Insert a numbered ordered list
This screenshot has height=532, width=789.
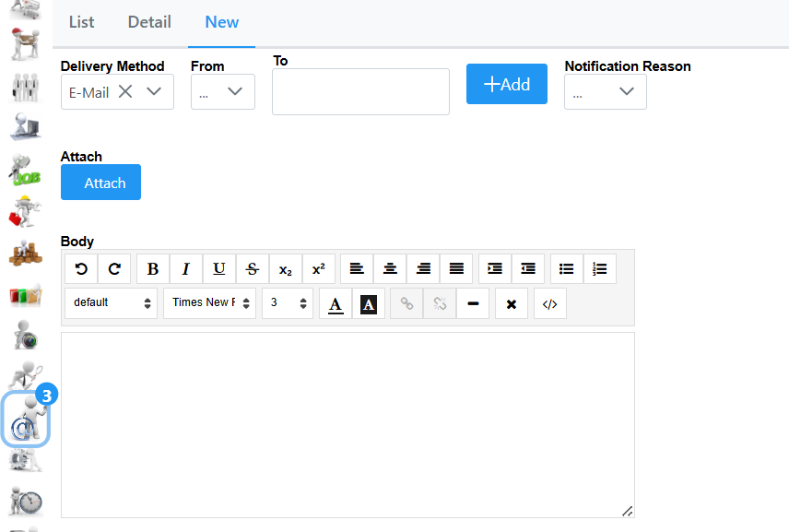pos(600,269)
